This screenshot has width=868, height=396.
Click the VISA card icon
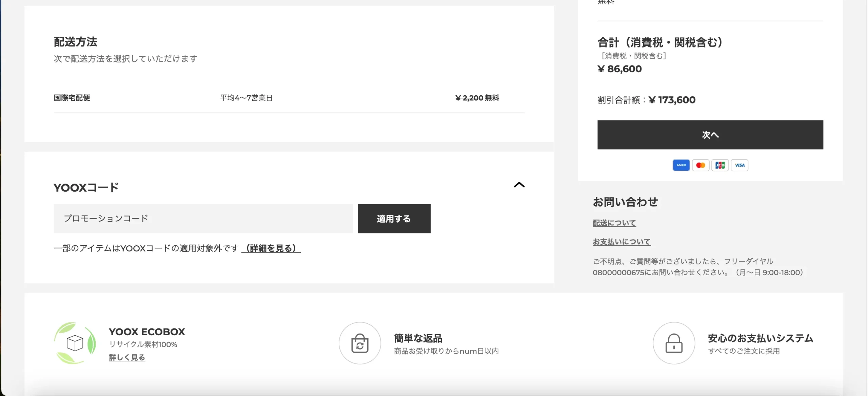pos(739,165)
